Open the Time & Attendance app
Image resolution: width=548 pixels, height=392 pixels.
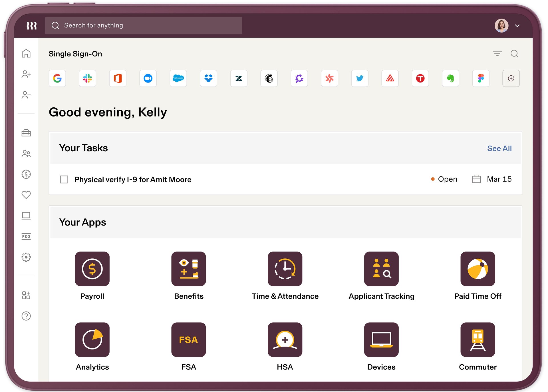285,269
